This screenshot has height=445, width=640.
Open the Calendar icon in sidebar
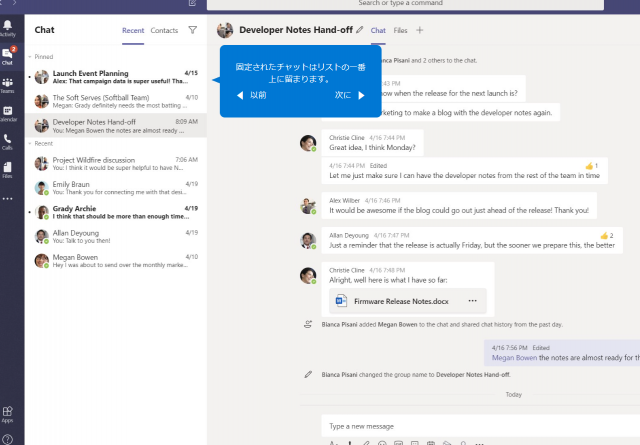[7, 113]
